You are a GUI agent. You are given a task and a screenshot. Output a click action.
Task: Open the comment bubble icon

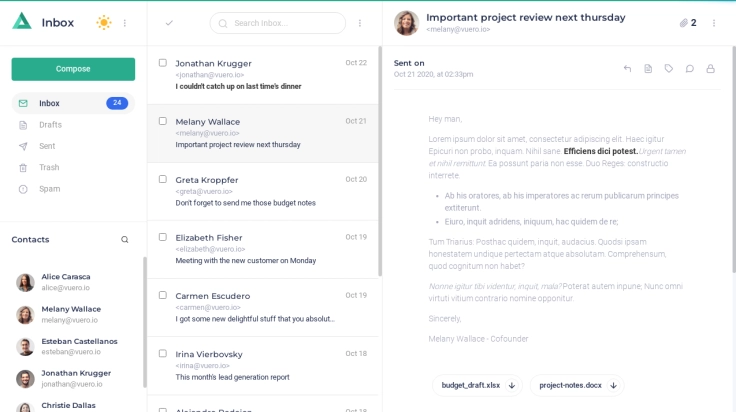690,69
